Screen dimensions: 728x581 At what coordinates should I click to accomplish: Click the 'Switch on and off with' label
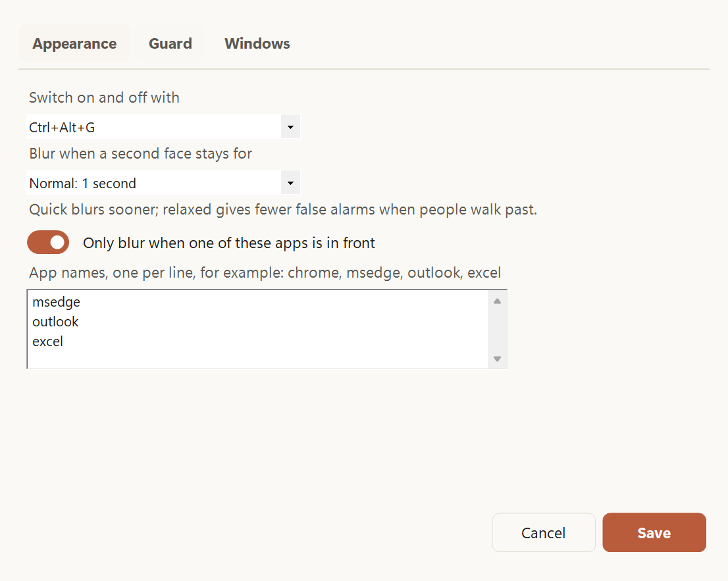pyautogui.click(x=104, y=97)
